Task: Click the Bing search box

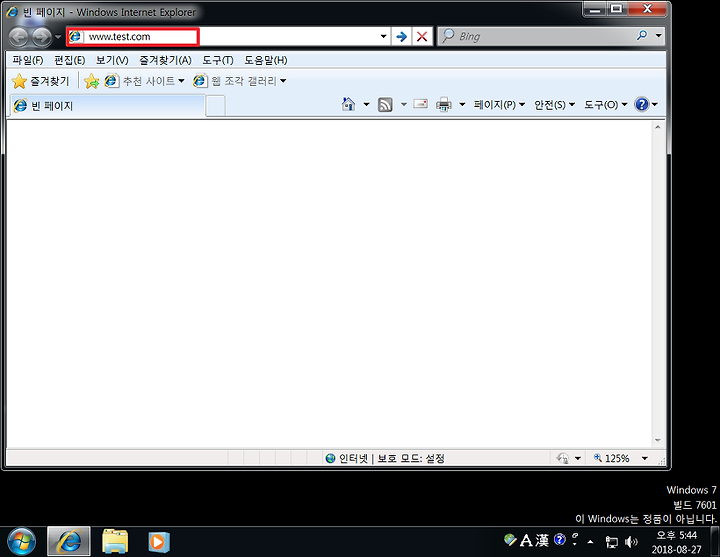Action: coord(535,36)
